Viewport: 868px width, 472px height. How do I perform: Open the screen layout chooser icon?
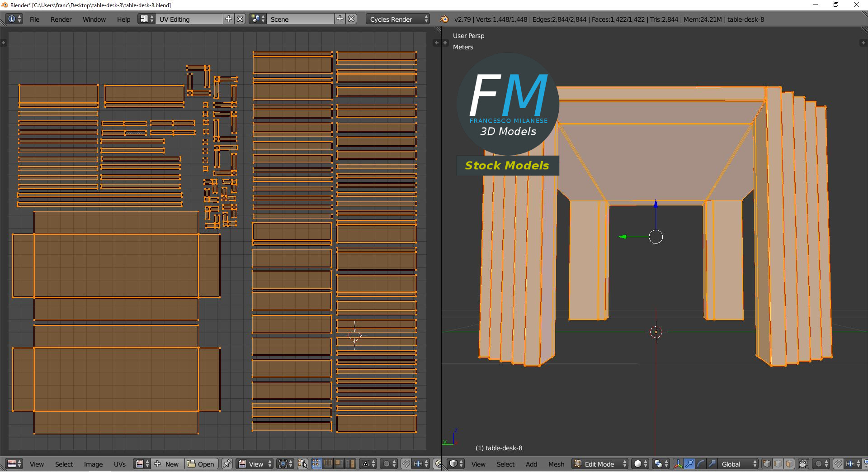pyautogui.click(x=146, y=19)
